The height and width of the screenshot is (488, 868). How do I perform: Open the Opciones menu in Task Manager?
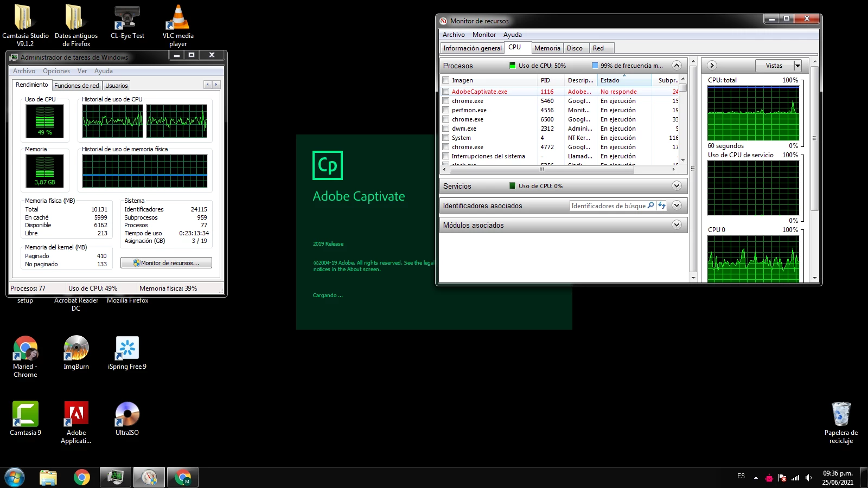(x=56, y=71)
